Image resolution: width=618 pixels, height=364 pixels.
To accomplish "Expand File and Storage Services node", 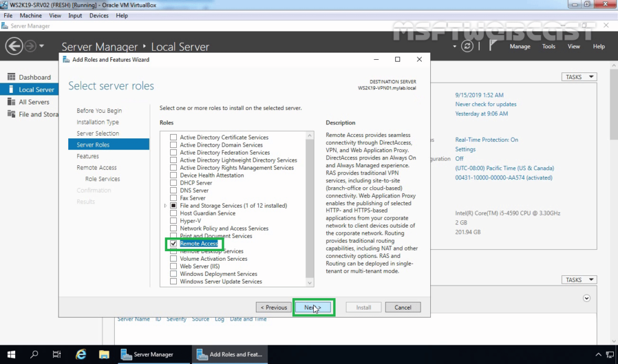I will (x=165, y=205).
